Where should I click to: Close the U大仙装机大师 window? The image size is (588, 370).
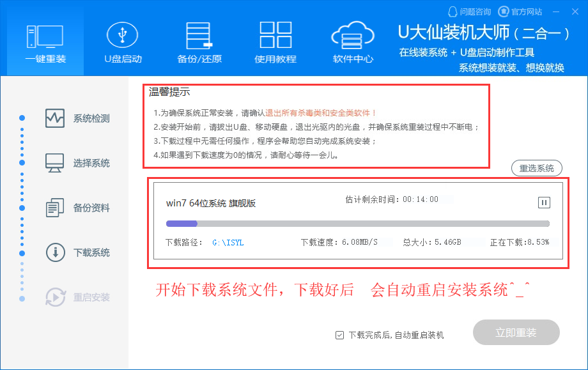click(x=575, y=12)
